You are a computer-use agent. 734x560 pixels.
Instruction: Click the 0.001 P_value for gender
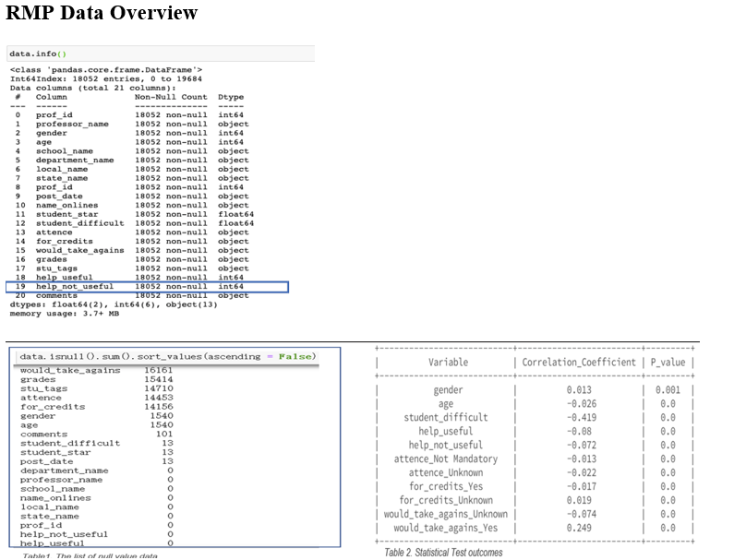click(668, 390)
